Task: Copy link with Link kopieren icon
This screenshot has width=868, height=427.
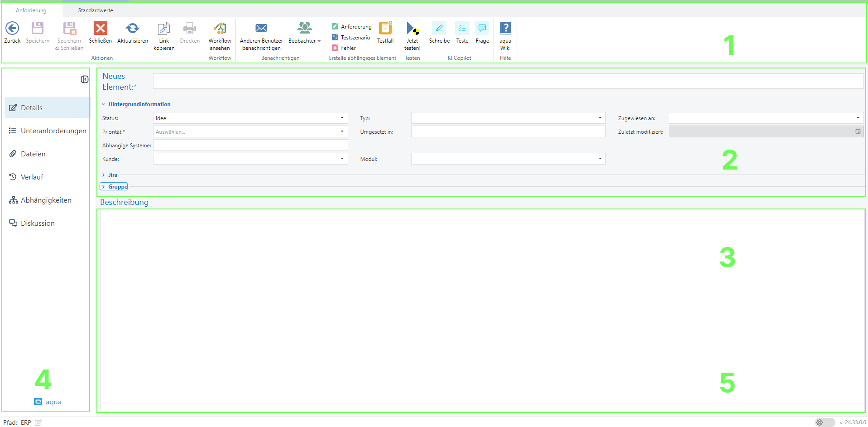Action: click(163, 29)
